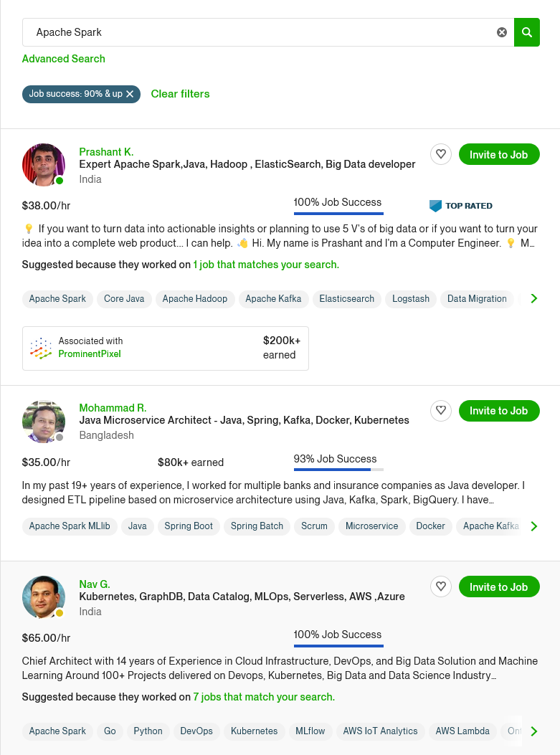Click the green search magnifier icon
This screenshot has height=755, width=560.
(527, 32)
